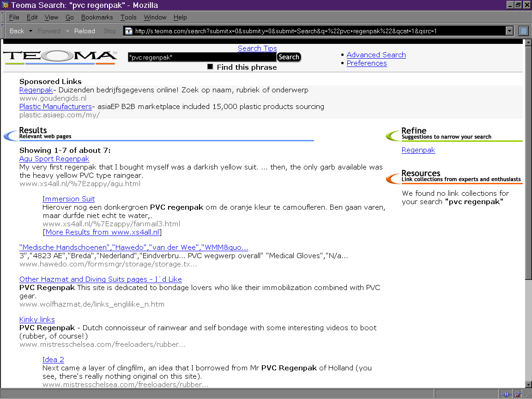The height and width of the screenshot is (399, 532).
Task: Collapse the menu bar using its grippy handle
Action: pyautogui.click(x=3, y=17)
